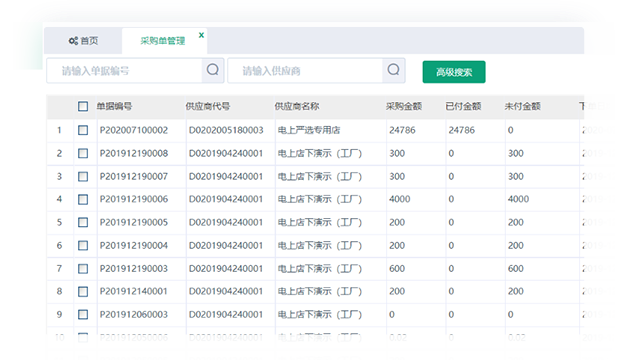Click the 已付金额 column header

[x=463, y=107]
